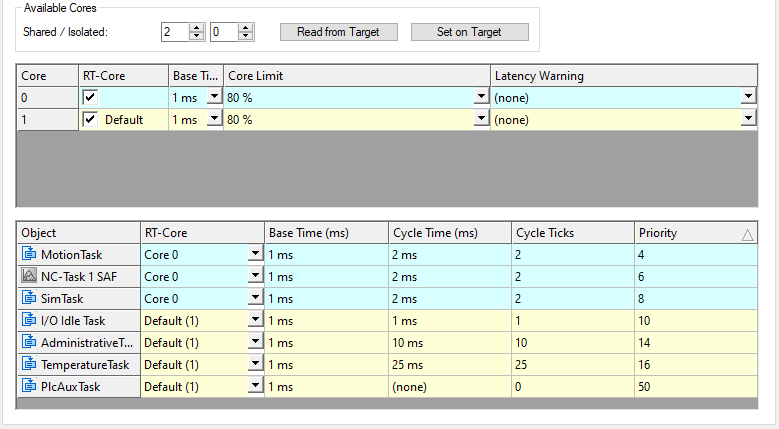Sort tasks by Priority column header
779x429 pixels.
pyautogui.click(x=696, y=232)
